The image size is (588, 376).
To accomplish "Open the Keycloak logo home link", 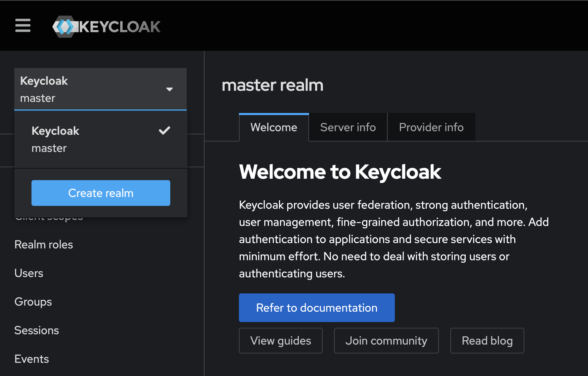I will pyautogui.click(x=106, y=26).
